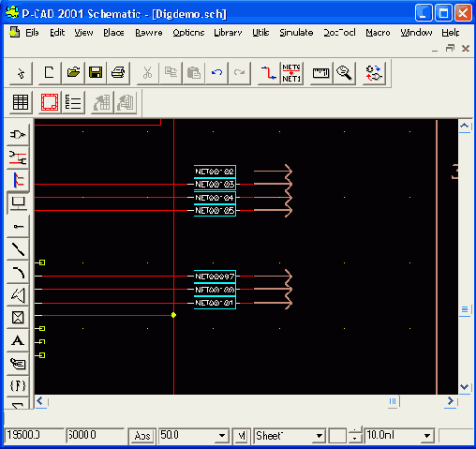
Task: Restore the inner document window
Action: click(x=450, y=49)
